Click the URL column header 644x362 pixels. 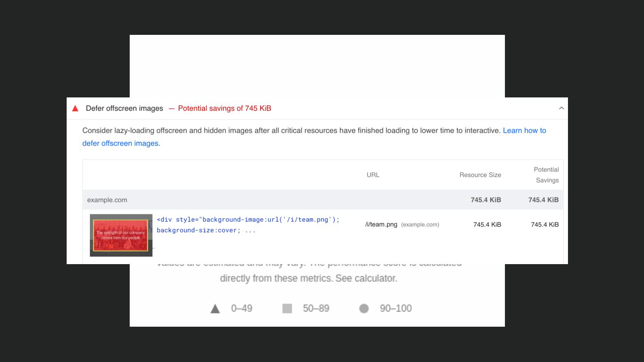pos(373,175)
